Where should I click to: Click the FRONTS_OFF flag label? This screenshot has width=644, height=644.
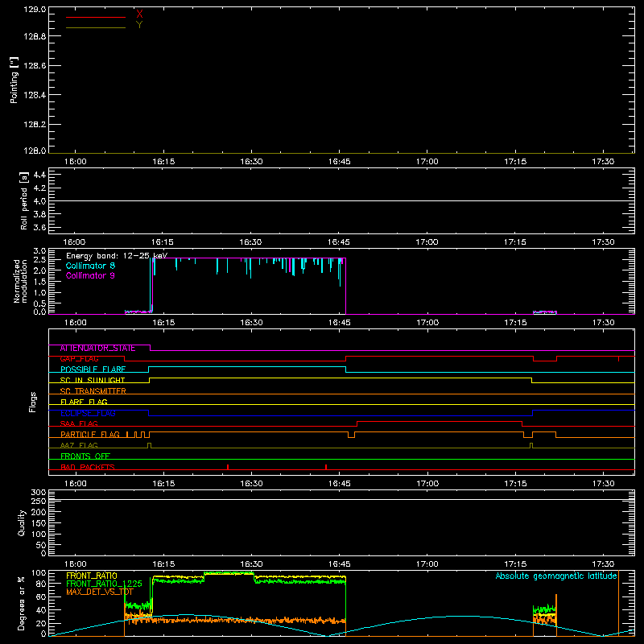click(85, 456)
